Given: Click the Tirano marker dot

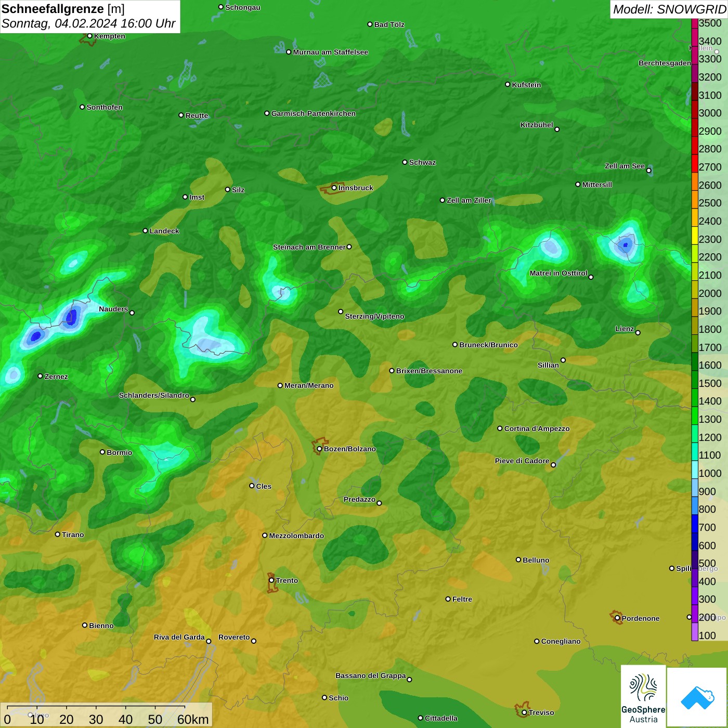Looking at the screenshot, I should (58, 534).
